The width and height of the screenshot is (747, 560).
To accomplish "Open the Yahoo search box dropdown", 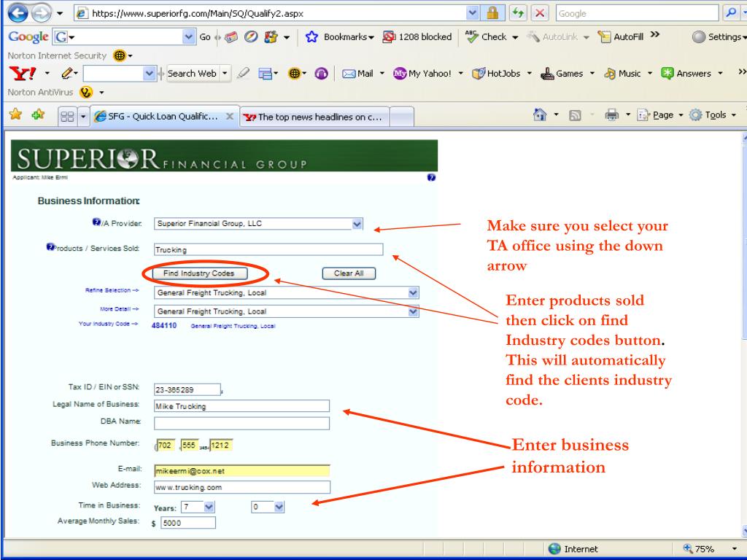I will point(149,74).
